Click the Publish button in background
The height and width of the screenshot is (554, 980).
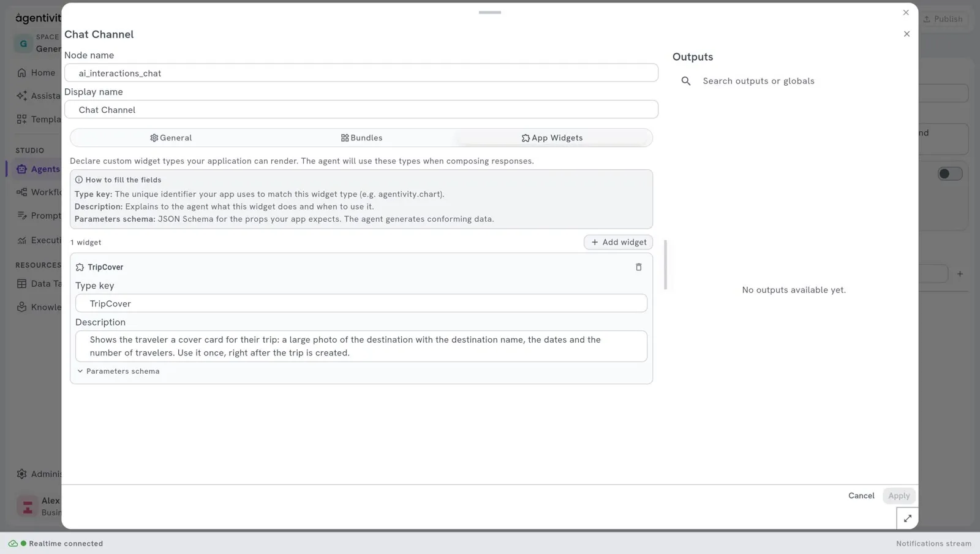tap(943, 19)
